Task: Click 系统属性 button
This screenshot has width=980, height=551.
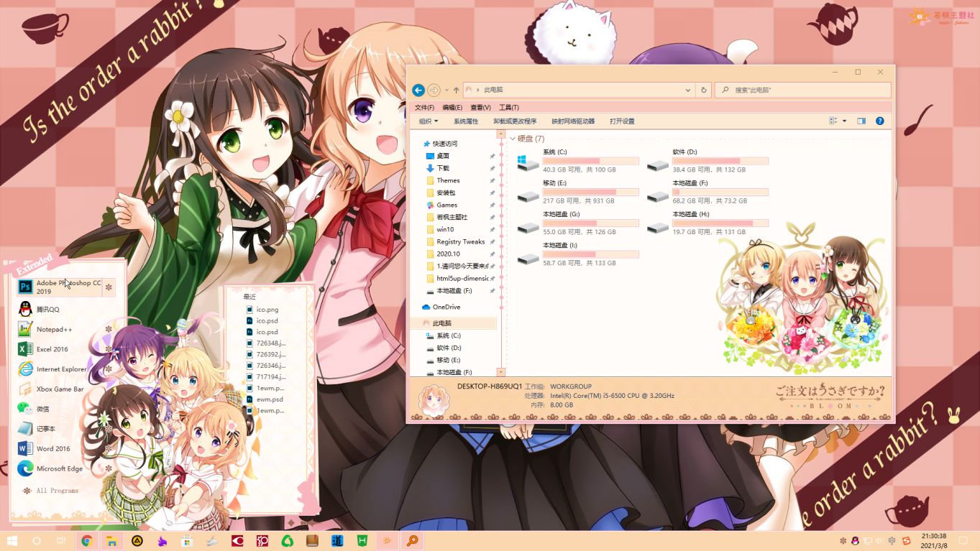Action: pyautogui.click(x=466, y=121)
